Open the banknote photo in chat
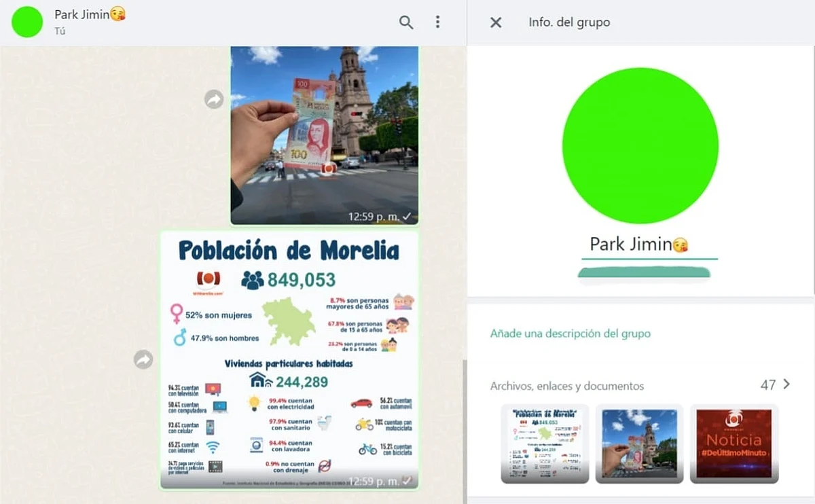 pos(325,135)
